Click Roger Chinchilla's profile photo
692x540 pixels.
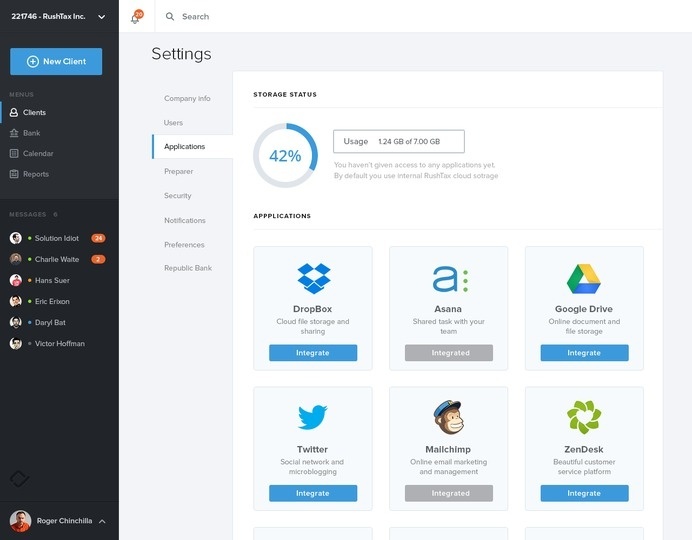(20, 521)
